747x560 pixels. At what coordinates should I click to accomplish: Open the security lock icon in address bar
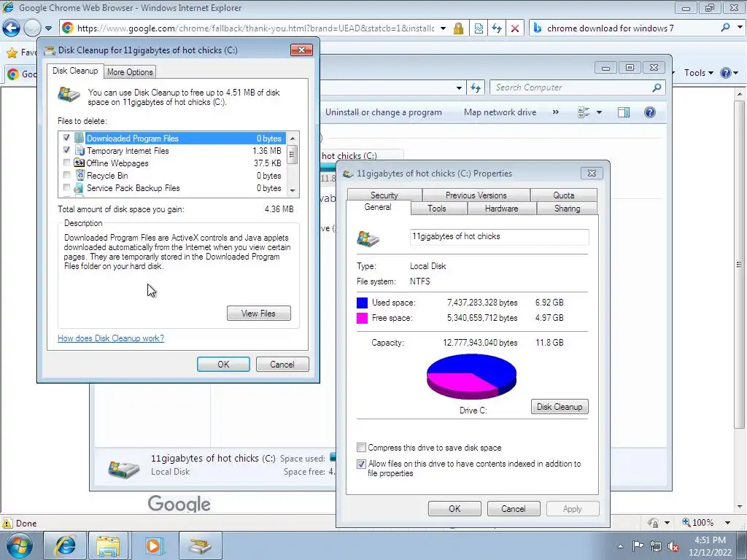click(458, 28)
